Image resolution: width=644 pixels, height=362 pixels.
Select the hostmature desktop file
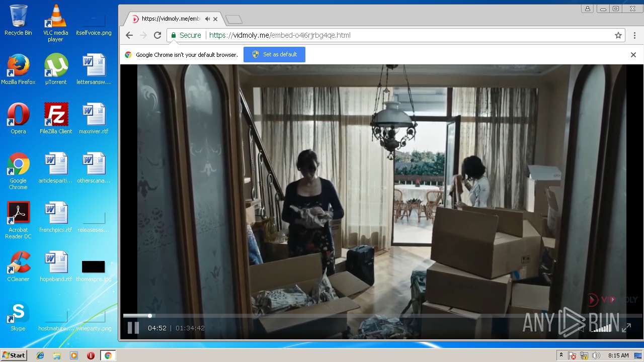(x=56, y=321)
